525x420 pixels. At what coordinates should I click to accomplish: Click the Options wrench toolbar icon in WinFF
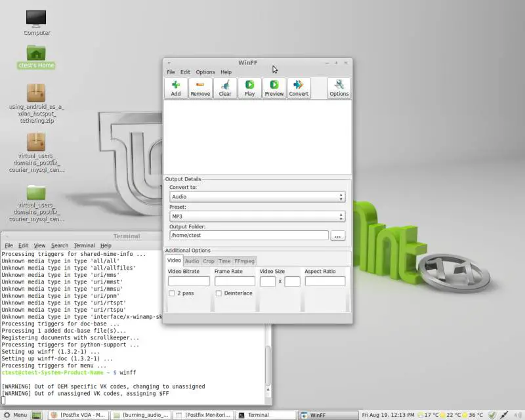click(339, 89)
